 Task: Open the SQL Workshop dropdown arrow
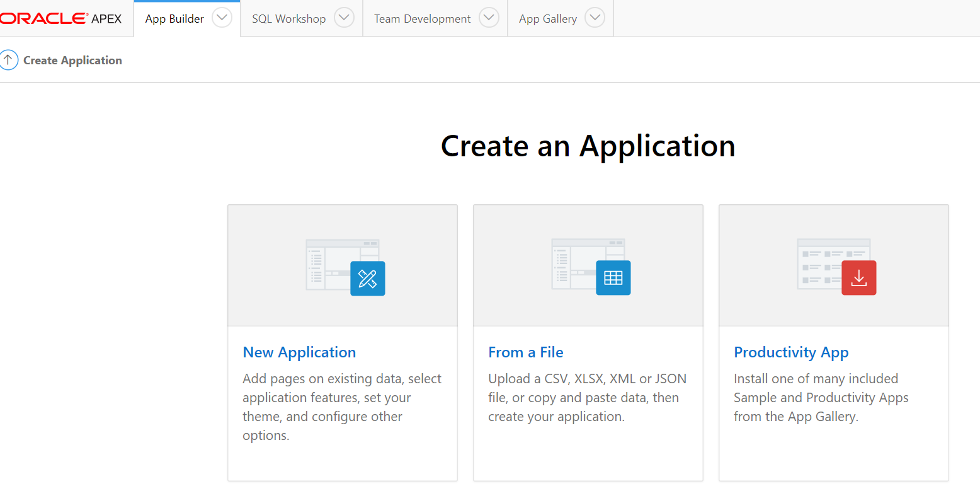(x=344, y=18)
